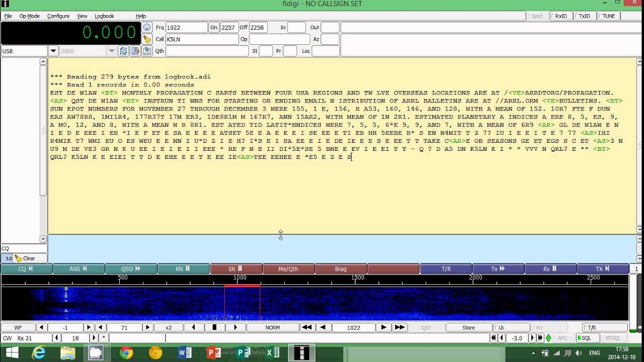This screenshot has width=644, height=362.
Task: Decrease the CW speed value 18
Action: coord(56,338)
